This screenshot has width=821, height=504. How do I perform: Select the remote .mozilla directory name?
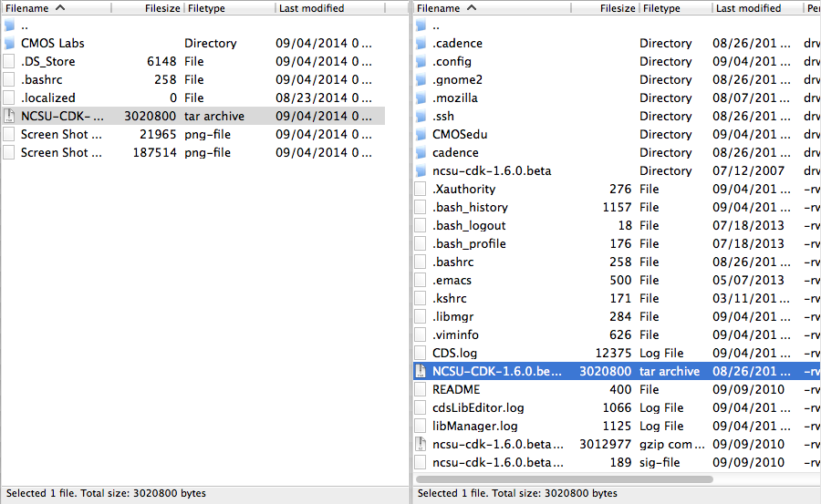(x=455, y=98)
